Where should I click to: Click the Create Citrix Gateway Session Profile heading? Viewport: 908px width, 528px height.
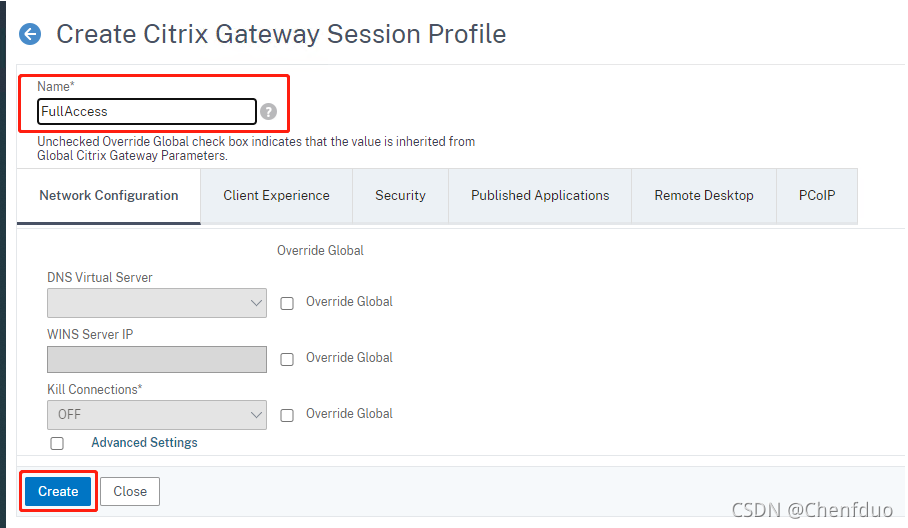click(281, 34)
